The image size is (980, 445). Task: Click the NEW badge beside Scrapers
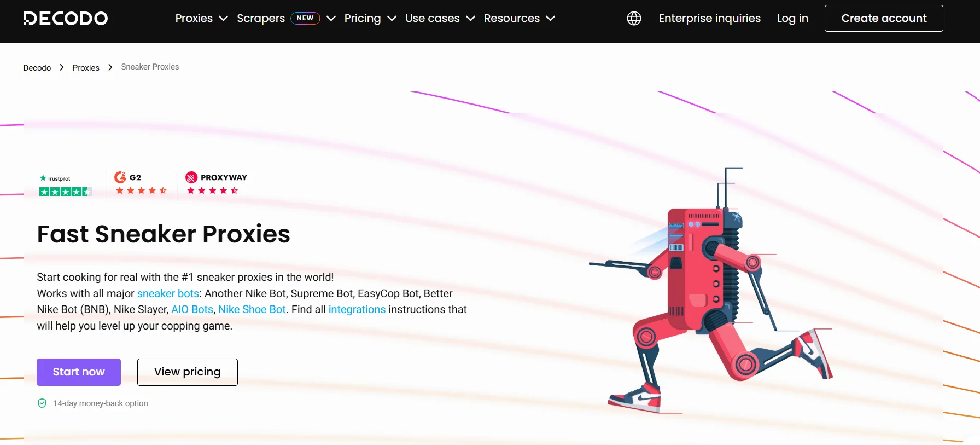[305, 18]
